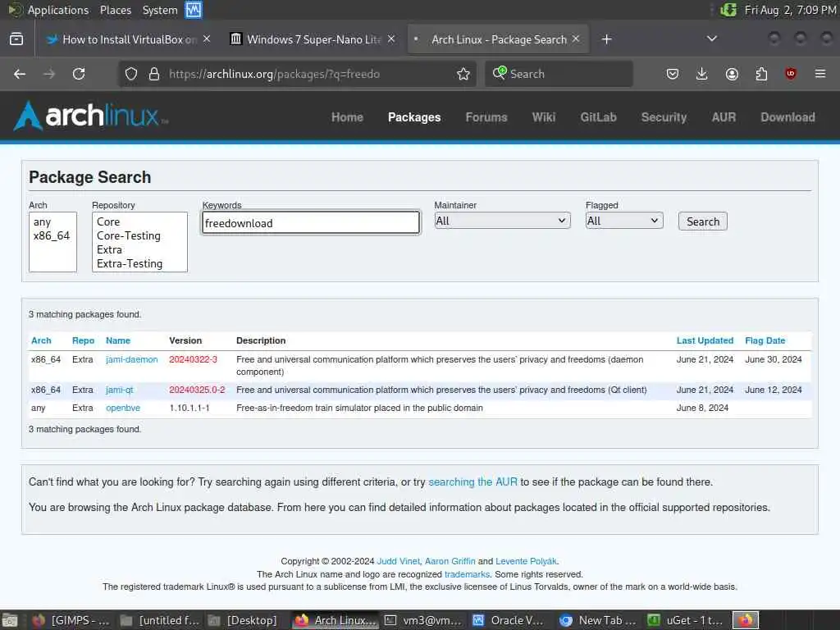Open the Places menu
The height and width of the screenshot is (630, 840).
pyautogui.click(x=115, y=10)
